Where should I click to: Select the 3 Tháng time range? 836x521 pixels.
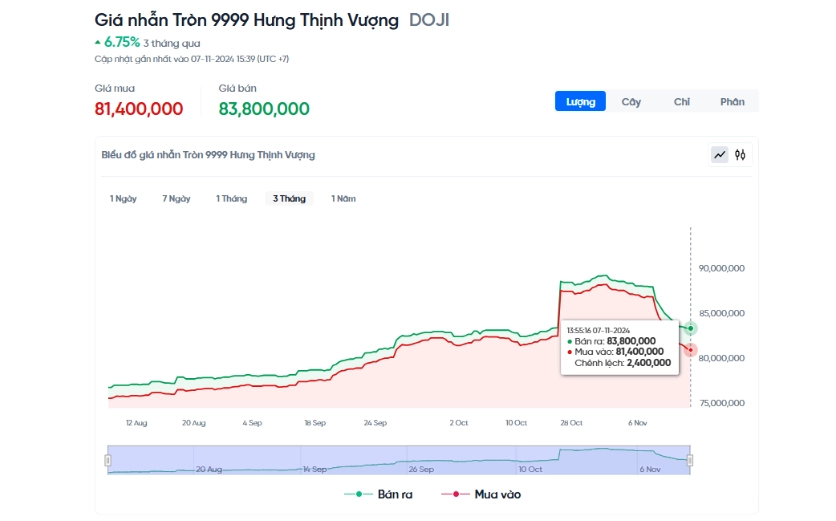pos(289,198)
